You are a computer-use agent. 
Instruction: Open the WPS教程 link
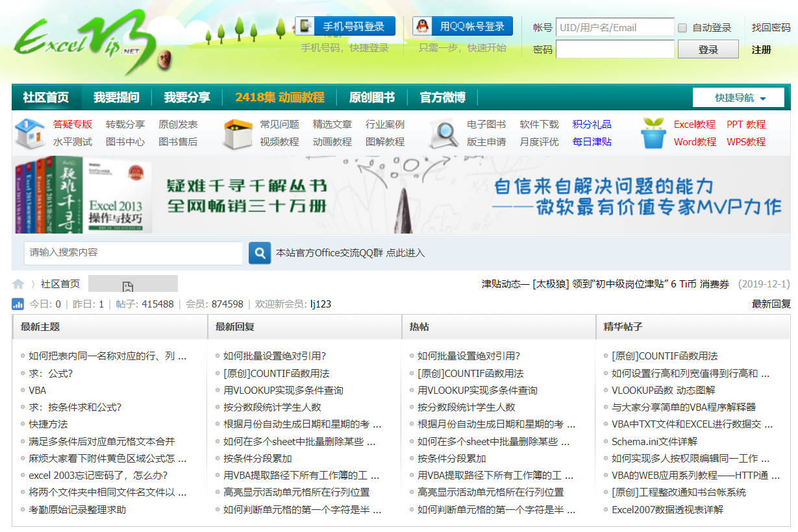[x=746, y=141]
